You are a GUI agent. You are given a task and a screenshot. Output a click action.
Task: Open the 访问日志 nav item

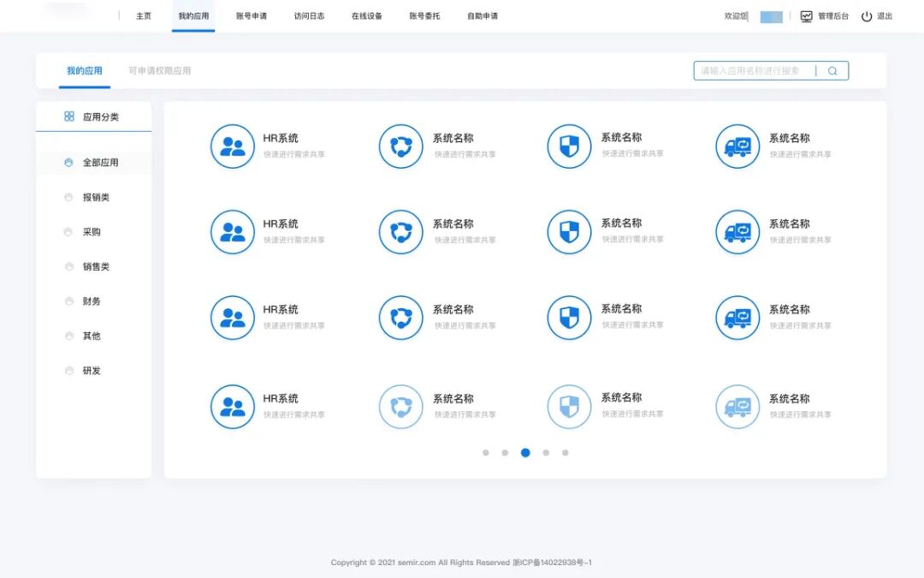click(310, 16)
